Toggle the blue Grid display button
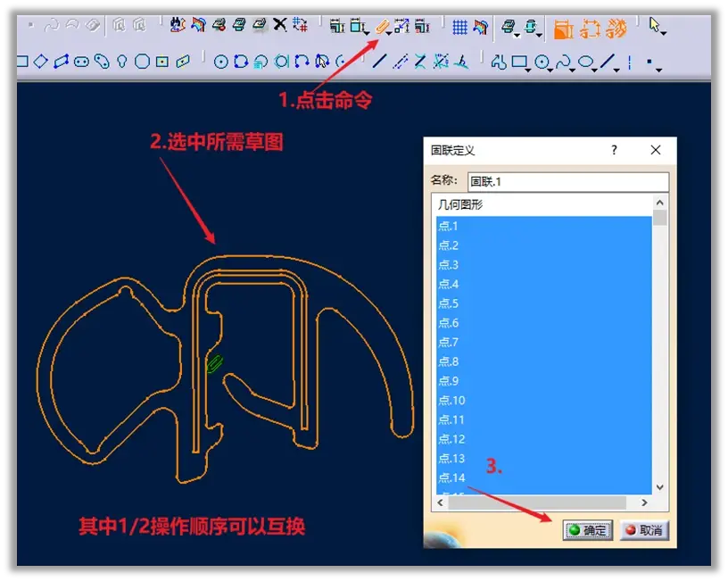This screenshot has width=728, height=581. coord(459,27)
